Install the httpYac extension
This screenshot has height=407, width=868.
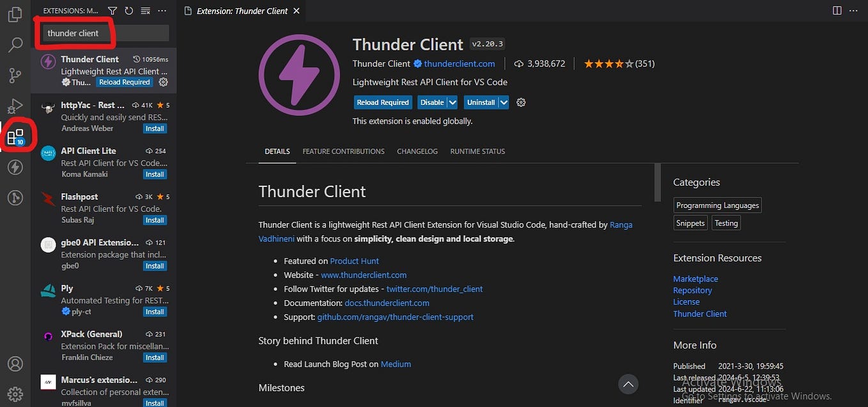pos(155,128)
